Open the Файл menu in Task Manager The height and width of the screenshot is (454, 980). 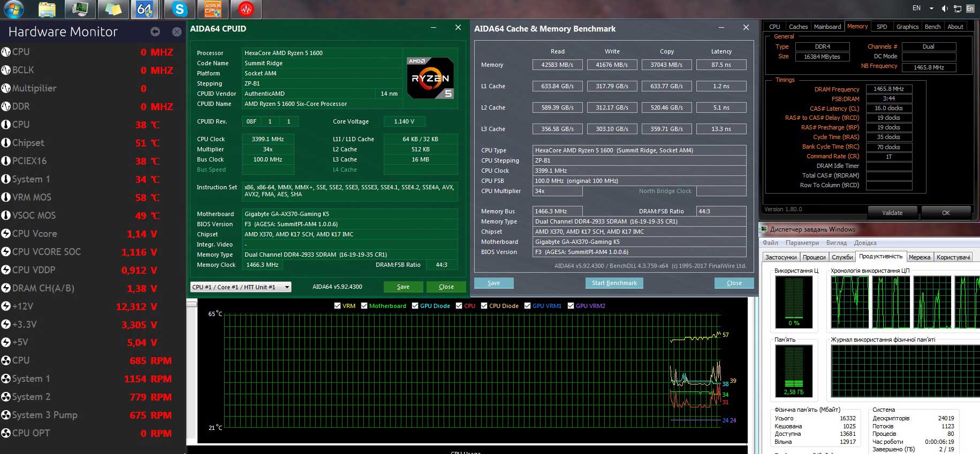click(x=771, y=243)
